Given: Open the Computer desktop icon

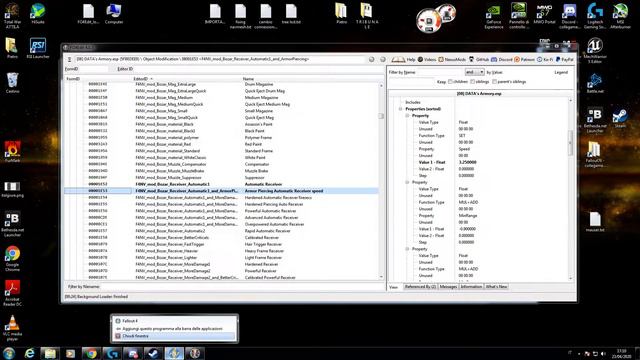Looking at the screenshot, I should click(x=114, y=13).
